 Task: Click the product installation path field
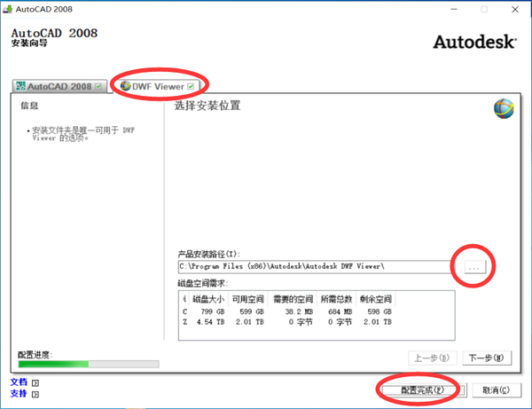315,267
